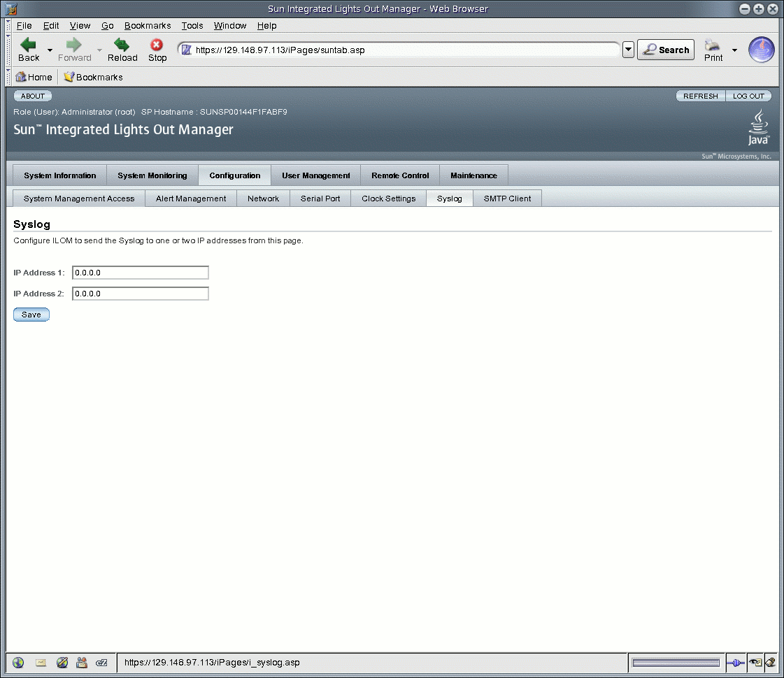Open the Help menu
Image resolution: width=784 pixels, height=678 pixels.
point(266,25)
